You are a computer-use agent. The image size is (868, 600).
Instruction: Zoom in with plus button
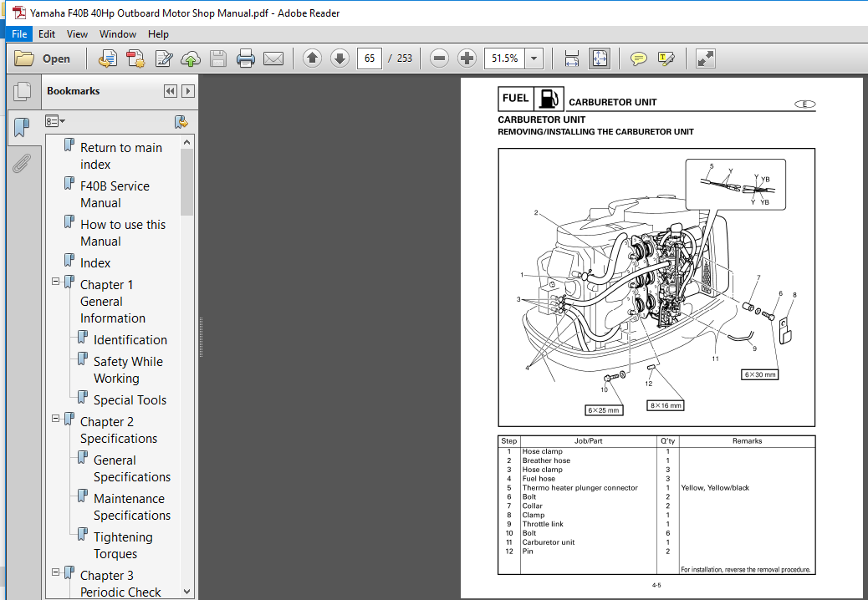(467, 58)
